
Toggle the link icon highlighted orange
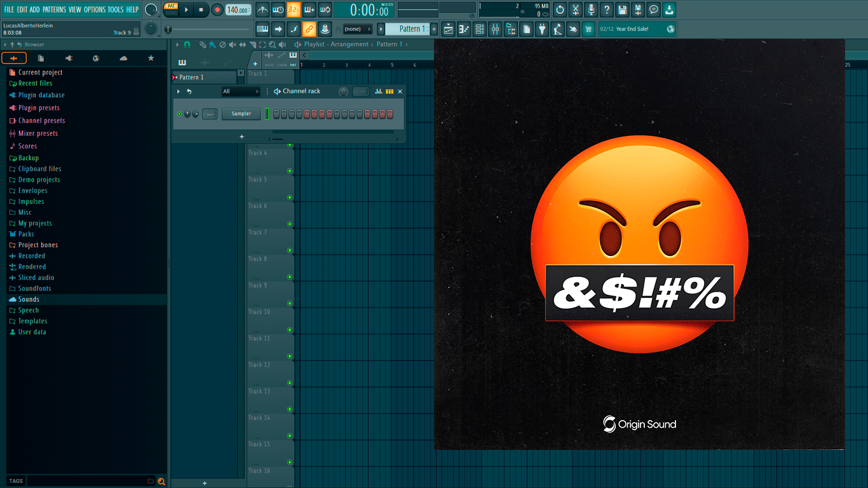tap(309, 29)
